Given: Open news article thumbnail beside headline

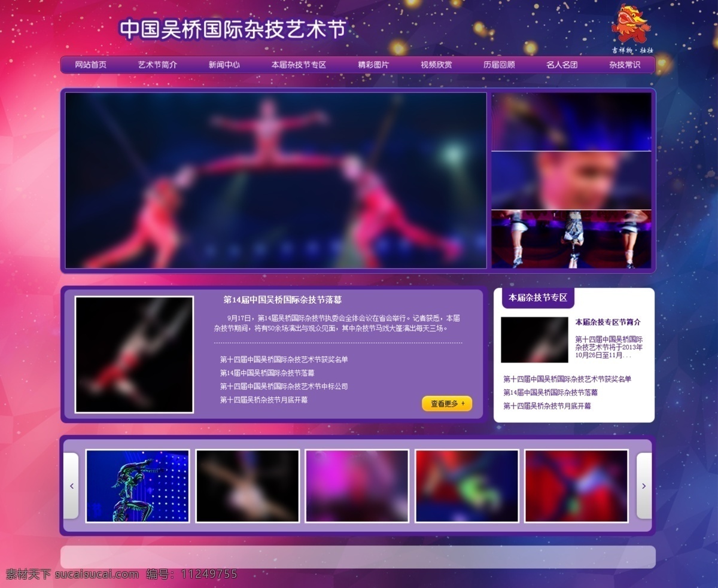Looking at the screenshot, I should 134,355.
